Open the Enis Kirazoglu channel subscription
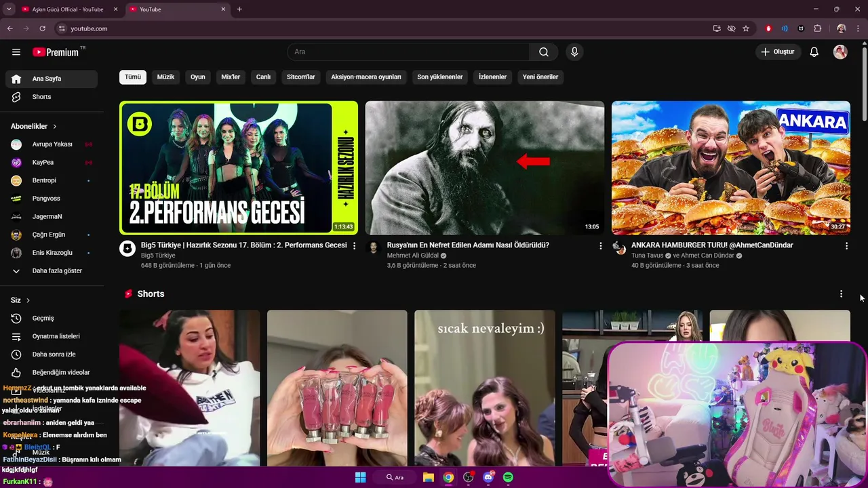 click(52, 253)
